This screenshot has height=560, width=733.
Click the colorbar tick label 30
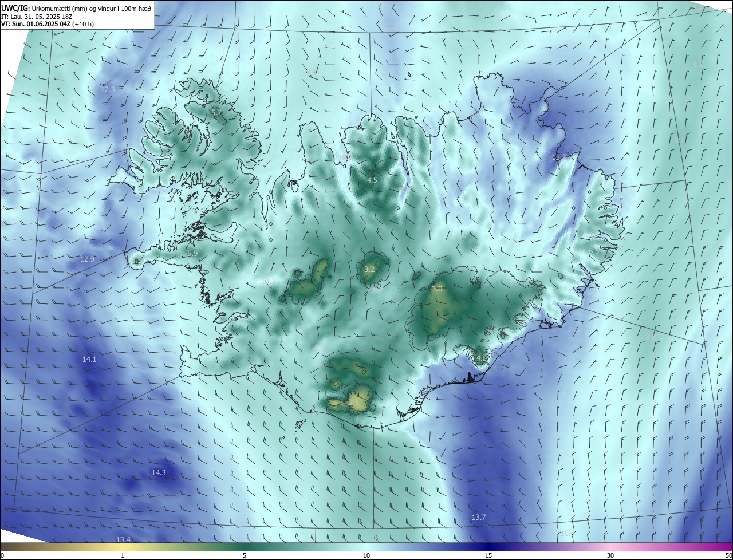pyautogui.click(x=610, y=556)
